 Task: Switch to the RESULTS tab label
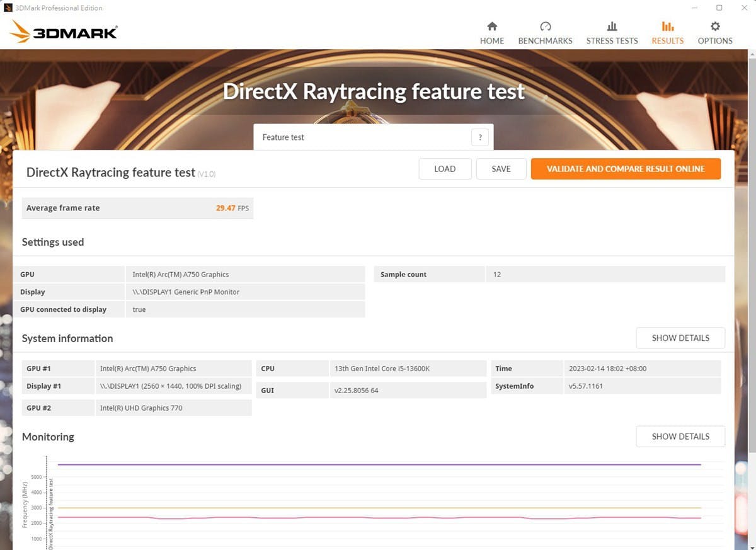[668, 41]
